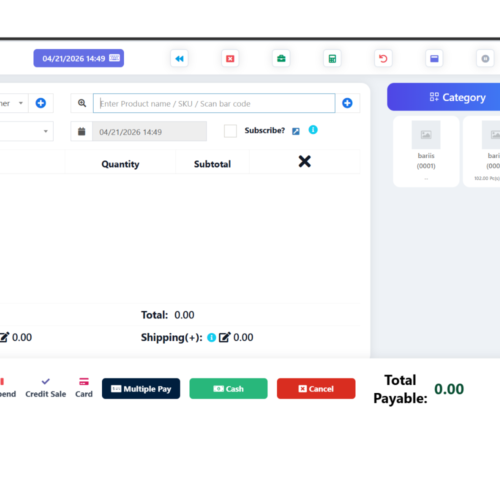This screenshot has height=500, width=500.
Task: Click the Total: 0.00 value
Action: 184,315
